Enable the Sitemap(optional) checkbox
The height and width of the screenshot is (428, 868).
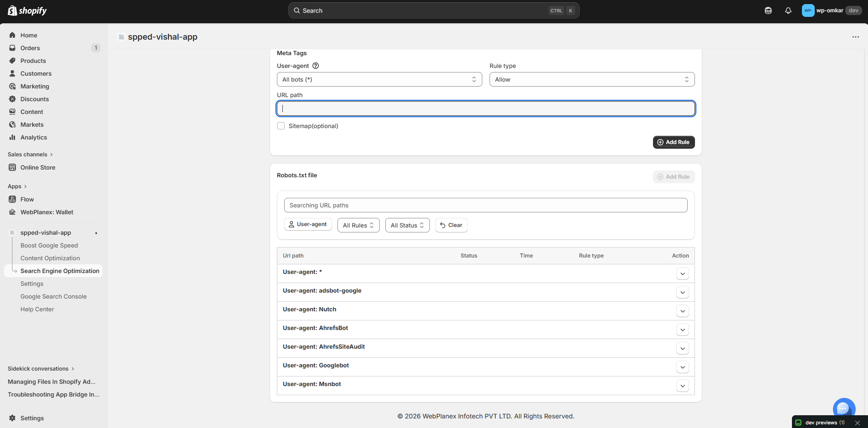click(281, 126)
